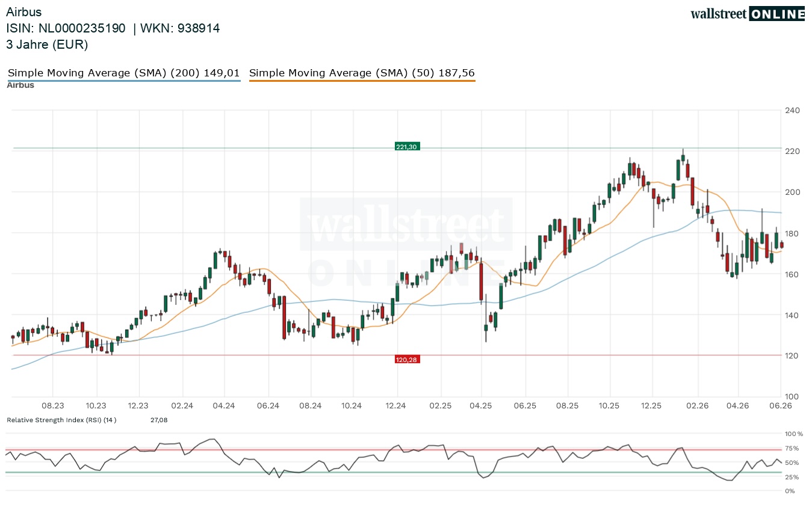Click the 200 price axis label

click(x=792, y=192)
